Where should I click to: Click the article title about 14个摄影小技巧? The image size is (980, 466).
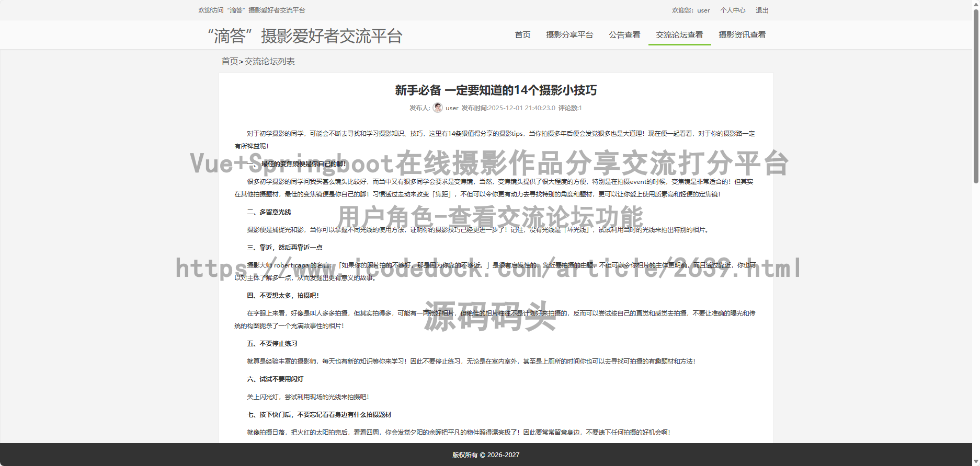(496, 90)
